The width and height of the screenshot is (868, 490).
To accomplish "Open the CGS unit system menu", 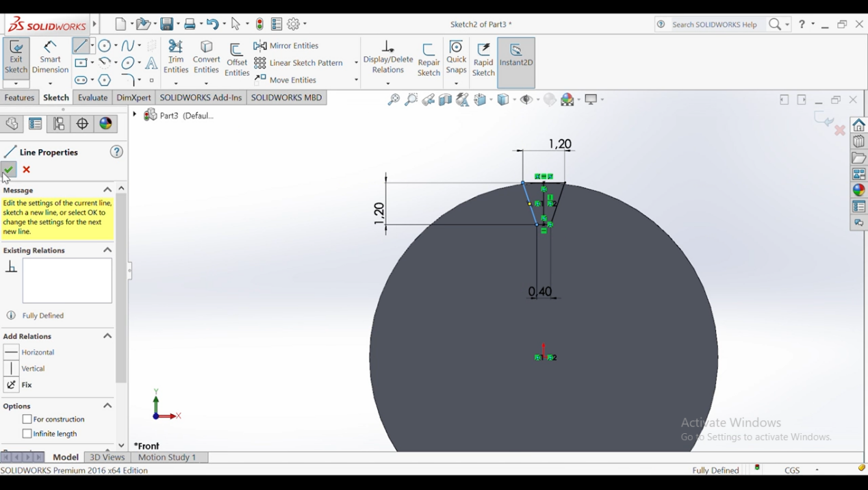I will [x=792, y=470].
